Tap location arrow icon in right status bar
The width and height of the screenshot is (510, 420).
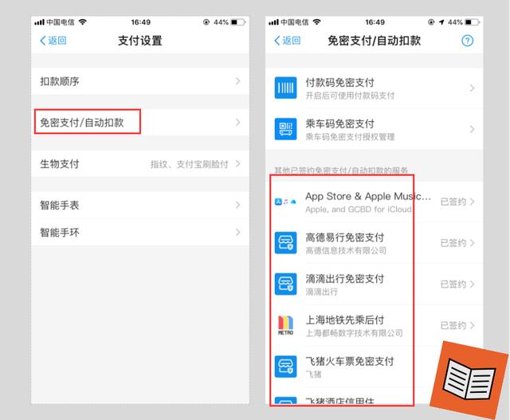pyautogui.click(x=441, y=22)
